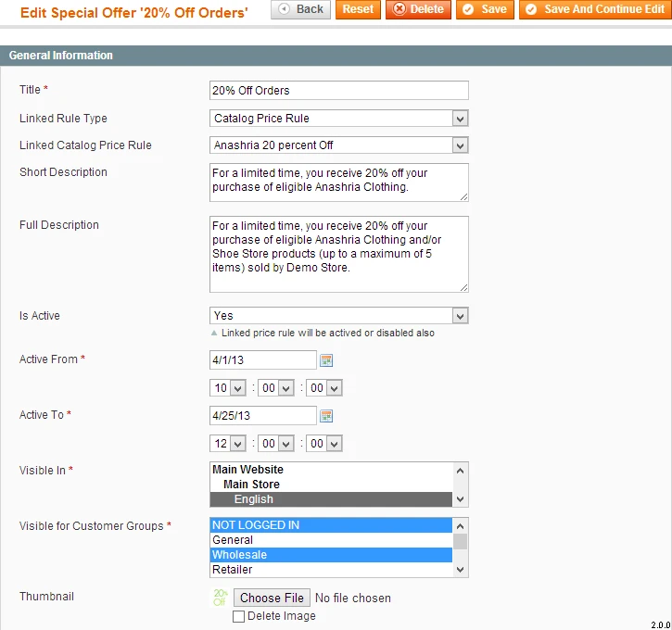Image resolution: width=672 pixels, height=630 pixels.
Task: Expand the Is Active dropdown
Action: tap(339, 316)
